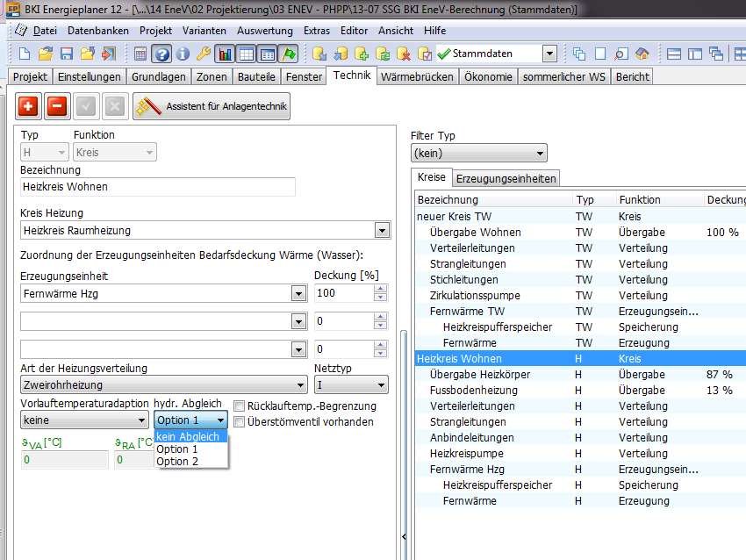Switch to the Ökonomie tab

[488, 76]
